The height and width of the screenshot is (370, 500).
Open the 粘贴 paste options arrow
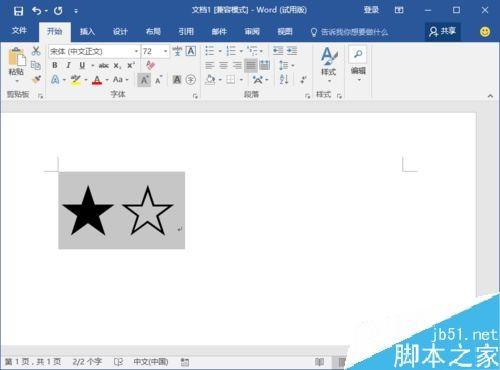tap(16, 81)
